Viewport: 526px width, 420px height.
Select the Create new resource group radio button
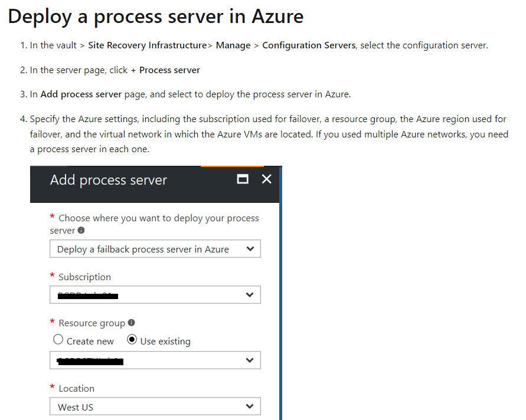point(58,339)
